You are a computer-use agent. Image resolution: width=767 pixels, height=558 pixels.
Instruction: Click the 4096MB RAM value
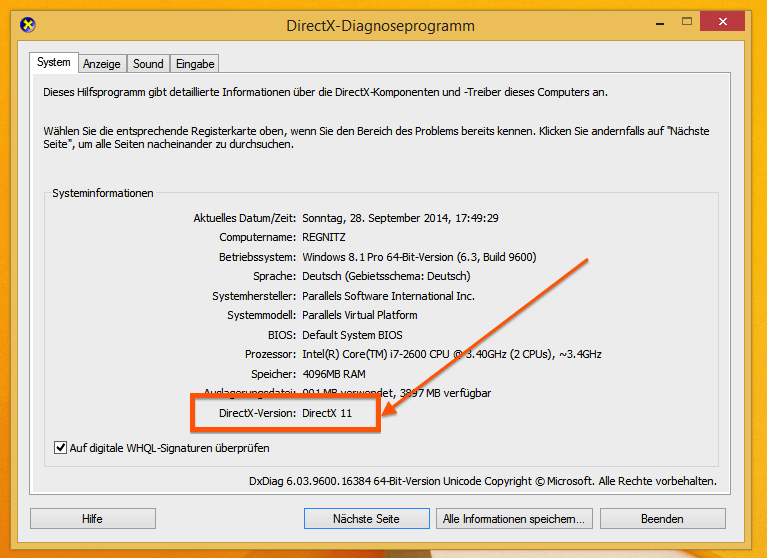click(334, 374)
